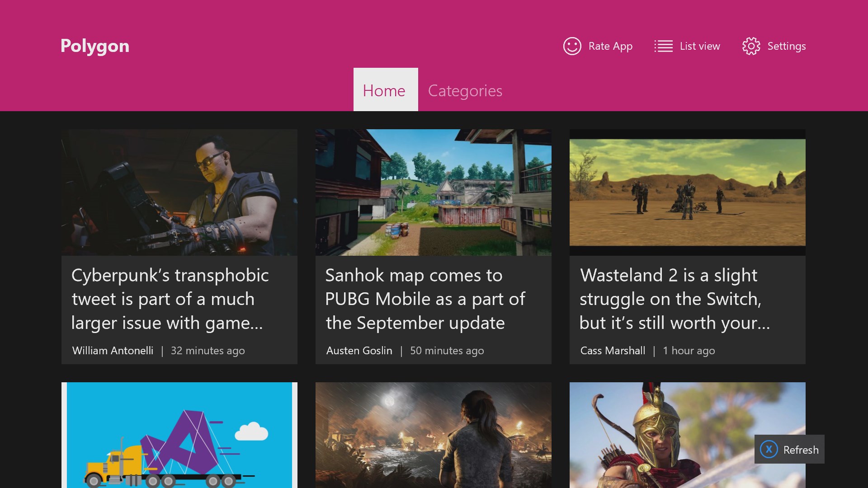Open the Wasteland 2 Switch article headline

[675, 299]
